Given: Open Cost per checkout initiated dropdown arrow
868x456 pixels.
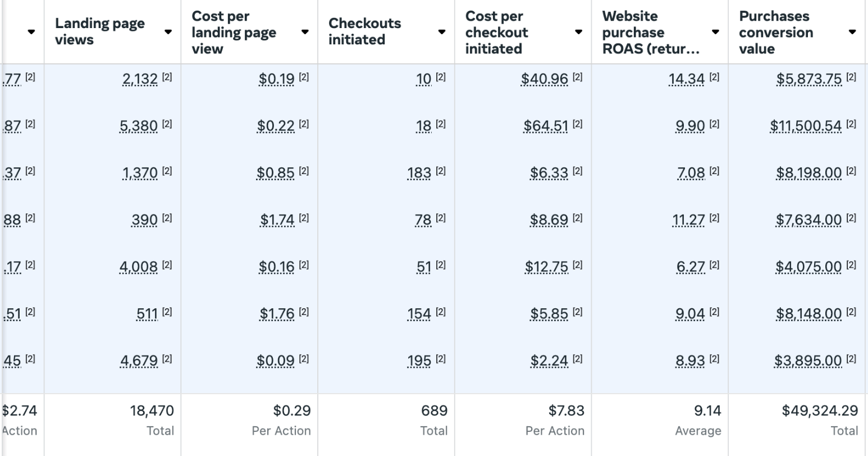Looking at the screenshot, I should pos(579,32).
